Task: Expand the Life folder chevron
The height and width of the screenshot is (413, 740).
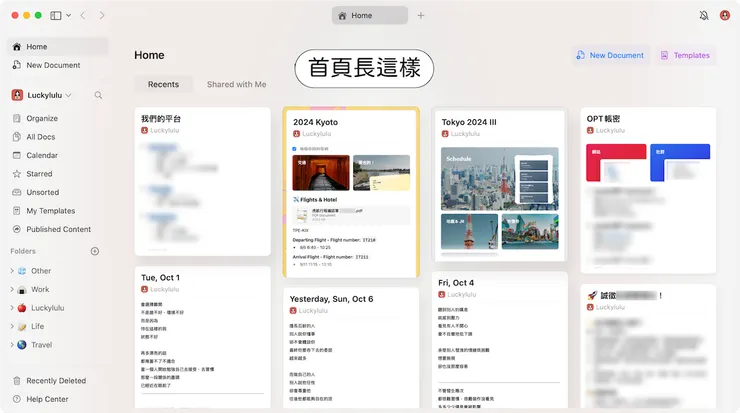Action: [x=12, y=326]
